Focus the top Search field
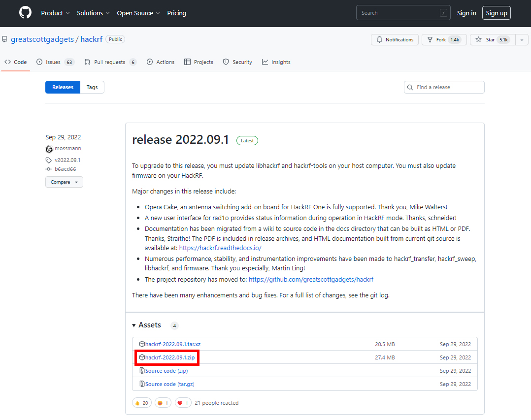Viewport: 531px width, 420px height. click(x=403, y=13)
